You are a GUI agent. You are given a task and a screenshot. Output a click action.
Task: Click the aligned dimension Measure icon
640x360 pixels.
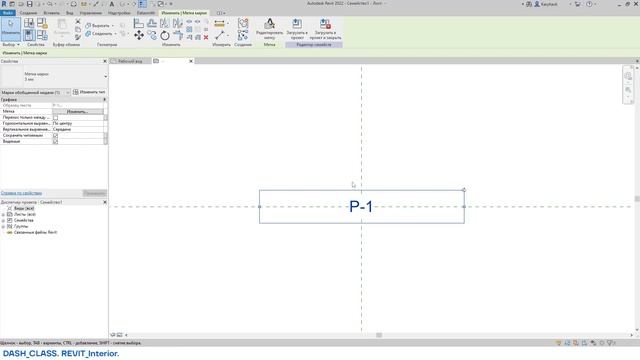pyautogui.click(x=219, y=24)
